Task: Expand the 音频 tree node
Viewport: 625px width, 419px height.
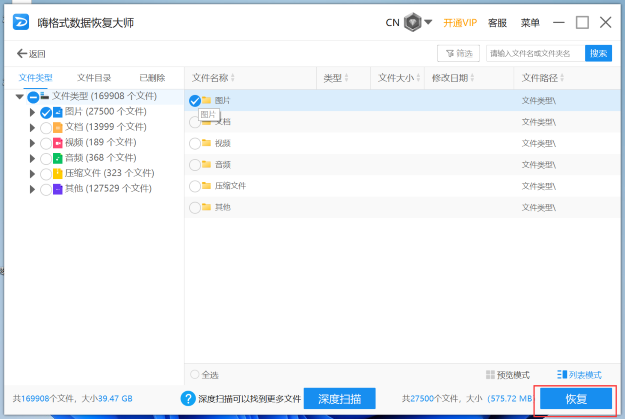Action: (x=32, y=159)
